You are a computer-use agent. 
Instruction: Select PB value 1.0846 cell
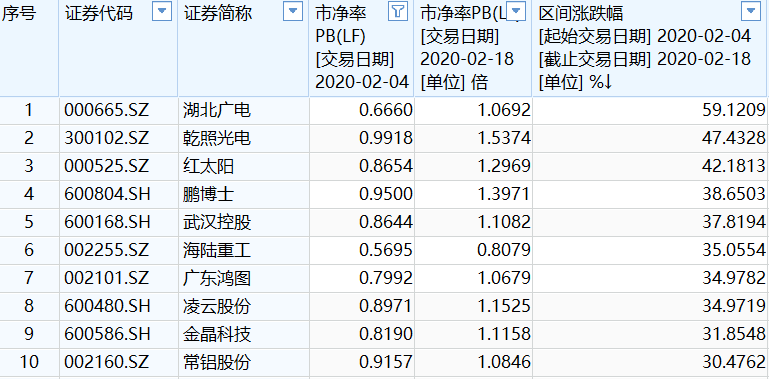(473, 362)
